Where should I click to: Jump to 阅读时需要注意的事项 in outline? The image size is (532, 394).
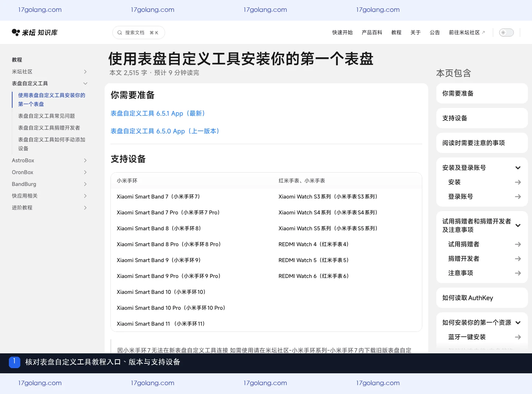click(x=482, y=143)
